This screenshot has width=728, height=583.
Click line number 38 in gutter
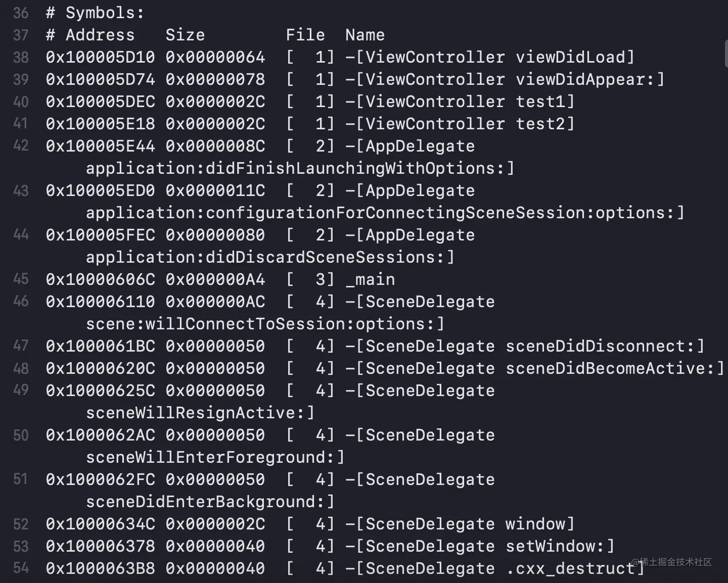(x=21, y=57)
